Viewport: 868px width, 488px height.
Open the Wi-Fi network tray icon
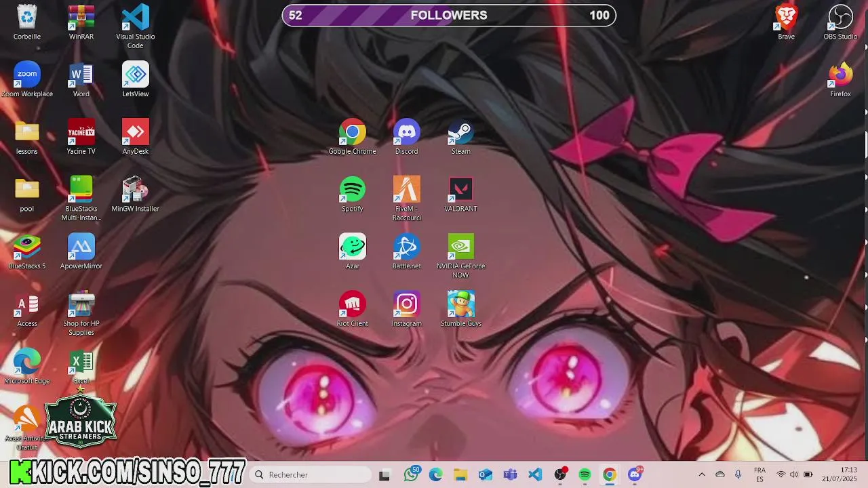pyautogui.click(x=781, y=474)
